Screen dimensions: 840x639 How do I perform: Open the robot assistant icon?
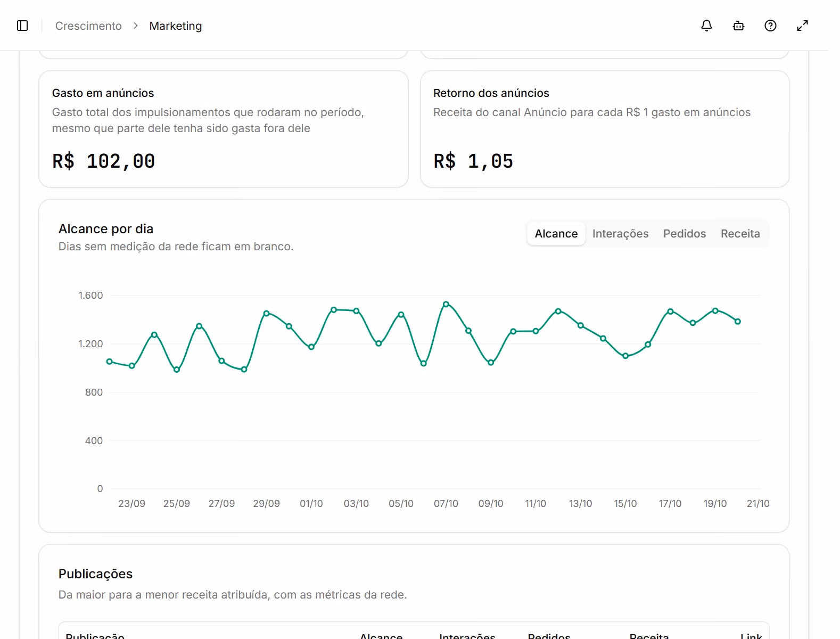click(x=738, y=26)
